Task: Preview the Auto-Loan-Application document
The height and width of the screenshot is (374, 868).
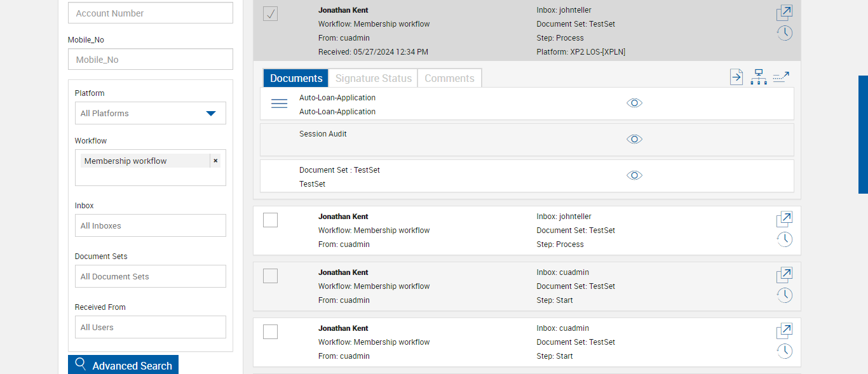Action: 634,103
